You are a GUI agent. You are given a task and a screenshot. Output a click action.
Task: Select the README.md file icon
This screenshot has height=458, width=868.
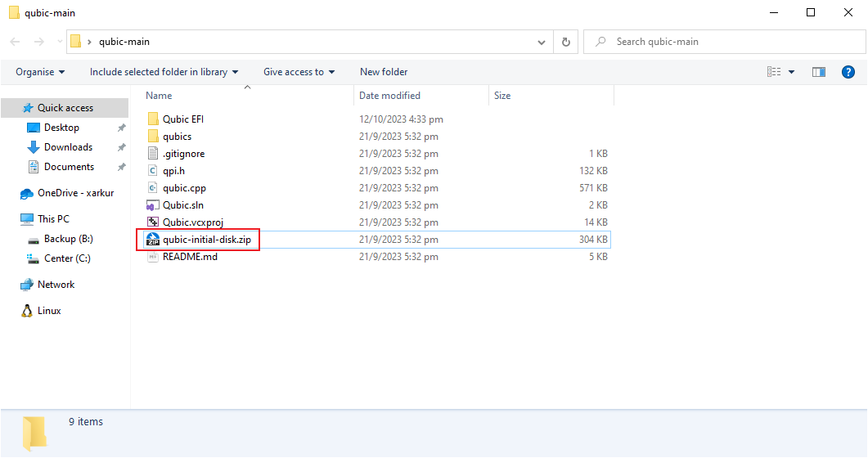pos(153,257)
